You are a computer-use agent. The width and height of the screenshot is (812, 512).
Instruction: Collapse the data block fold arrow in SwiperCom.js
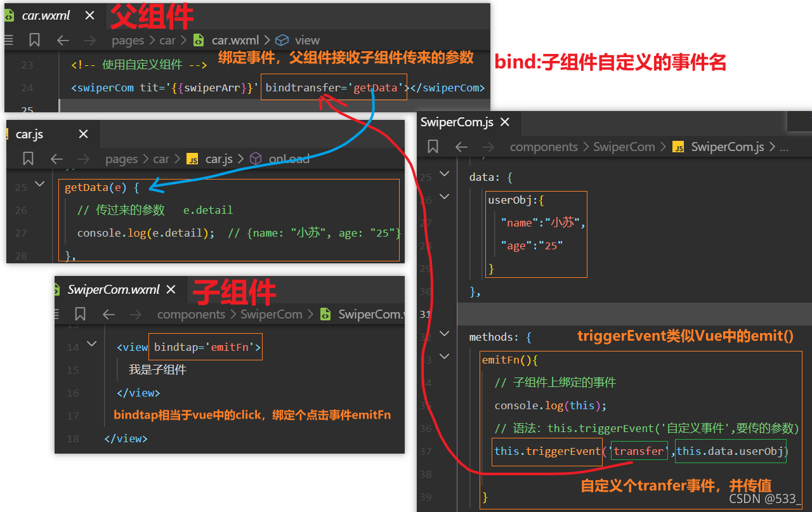pos(445,173)
